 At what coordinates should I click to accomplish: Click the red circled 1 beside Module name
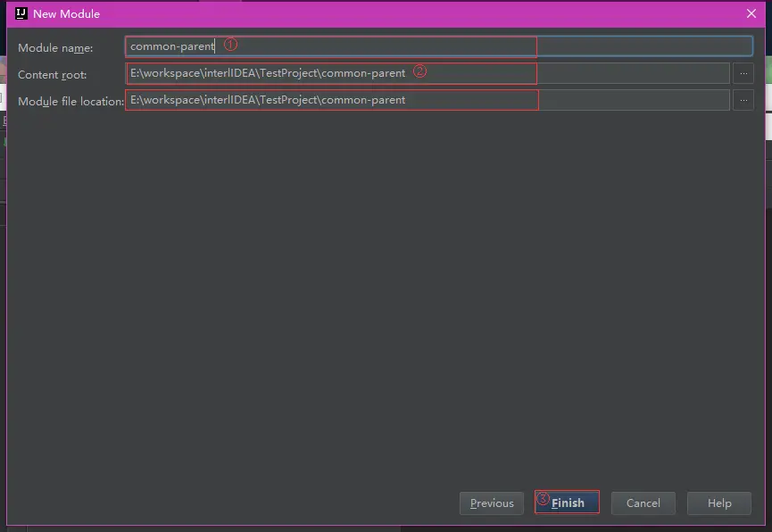tap(230, 44)
